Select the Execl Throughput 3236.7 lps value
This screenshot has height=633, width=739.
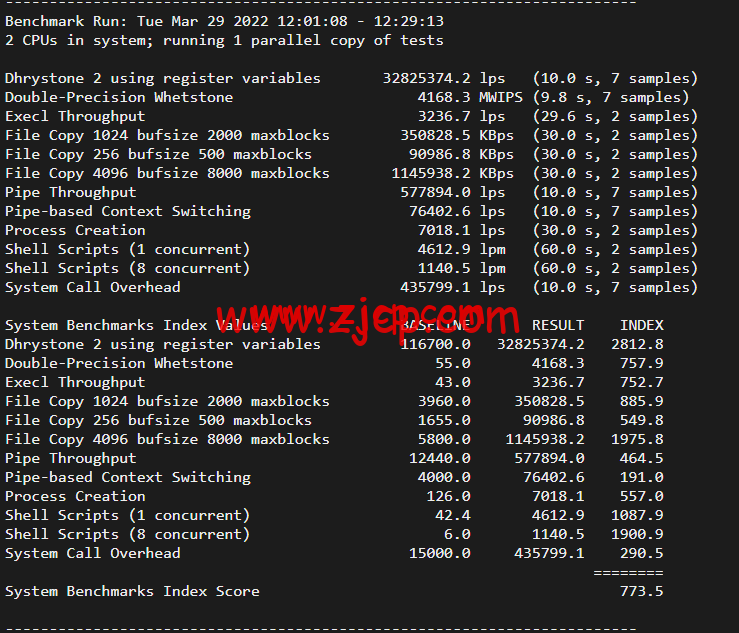pyautogui.click(x=461, y=116)
